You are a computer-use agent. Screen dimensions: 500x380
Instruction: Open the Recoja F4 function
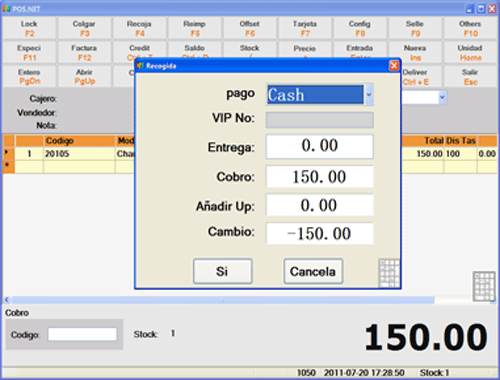(139, 28)
